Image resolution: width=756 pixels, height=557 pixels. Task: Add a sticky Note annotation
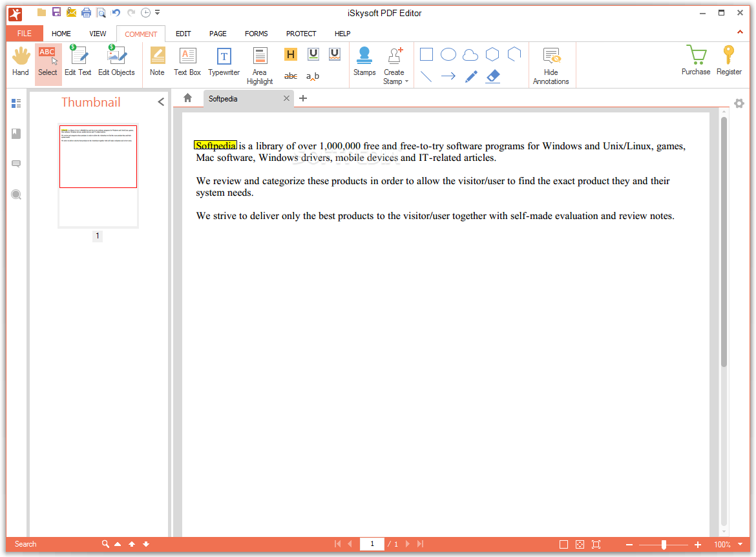(157, 62)
